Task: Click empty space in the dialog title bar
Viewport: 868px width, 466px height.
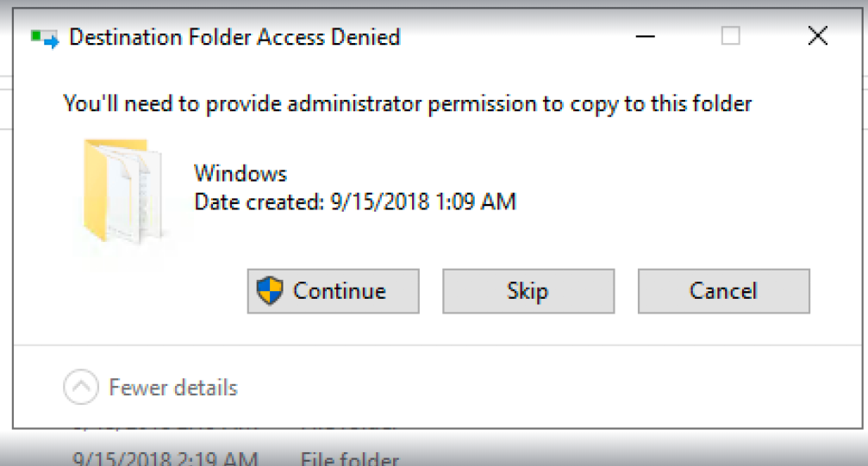Action: click(x=515, y=36)
